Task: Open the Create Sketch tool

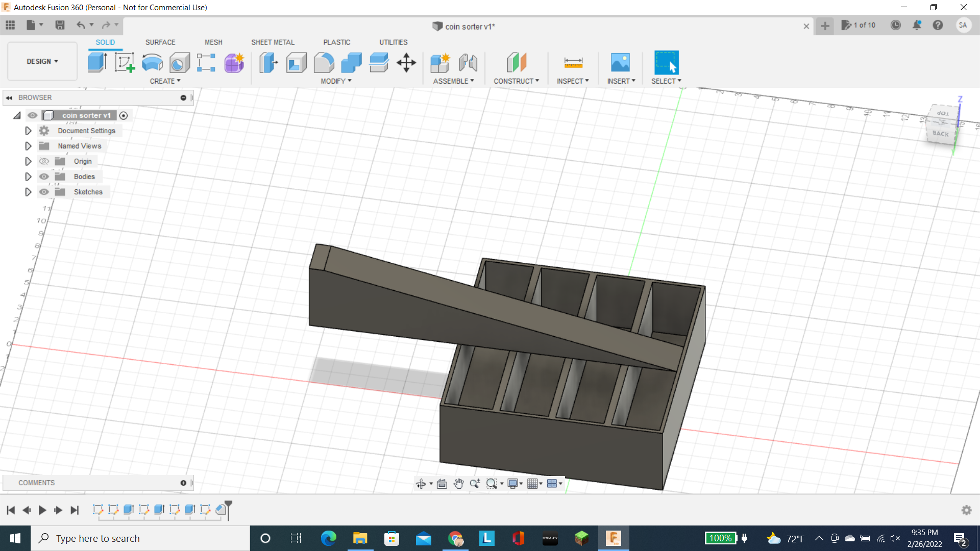Action: tap(125, 62)
